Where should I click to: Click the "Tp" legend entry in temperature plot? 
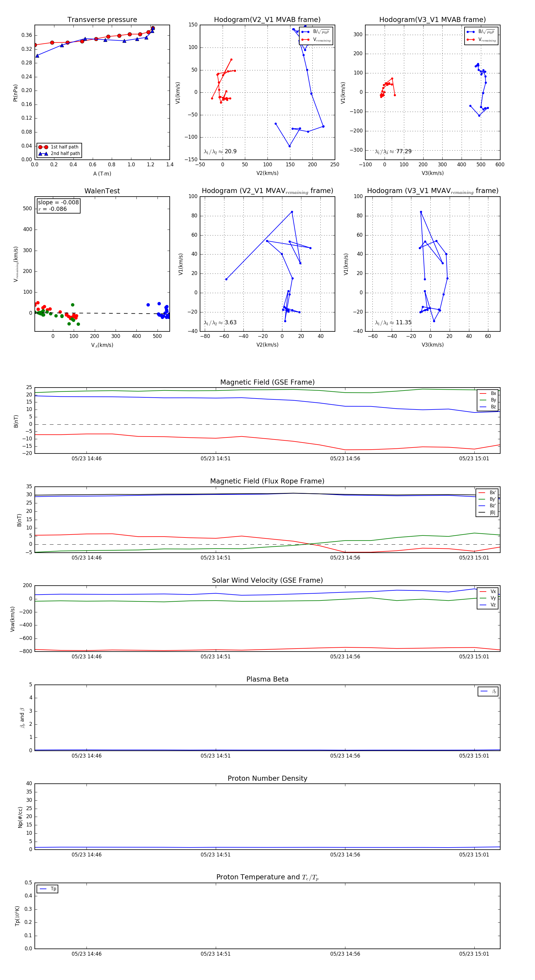pyautogui.click(x=48, y=889)
